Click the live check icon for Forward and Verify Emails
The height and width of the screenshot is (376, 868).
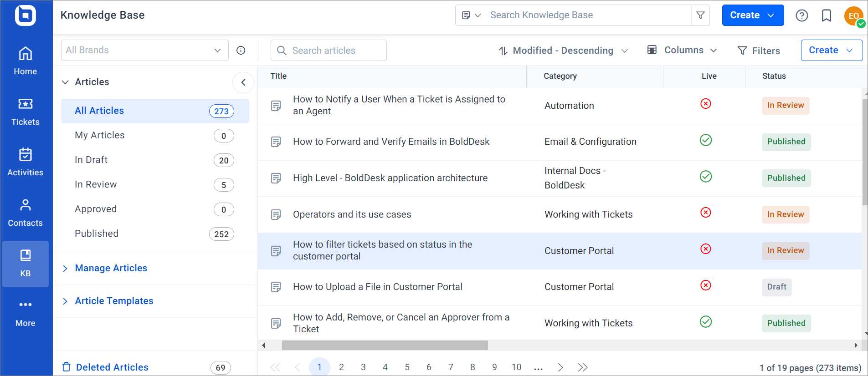(706, 140)
